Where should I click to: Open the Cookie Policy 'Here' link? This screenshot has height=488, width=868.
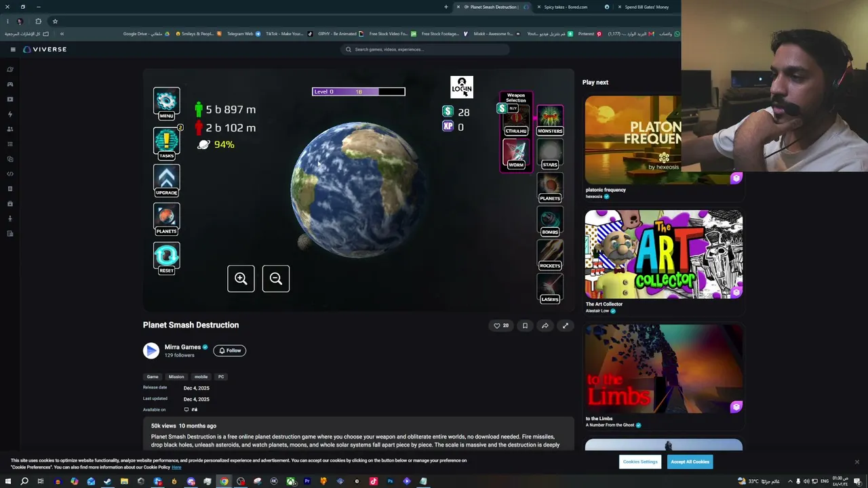click(176, 467)
